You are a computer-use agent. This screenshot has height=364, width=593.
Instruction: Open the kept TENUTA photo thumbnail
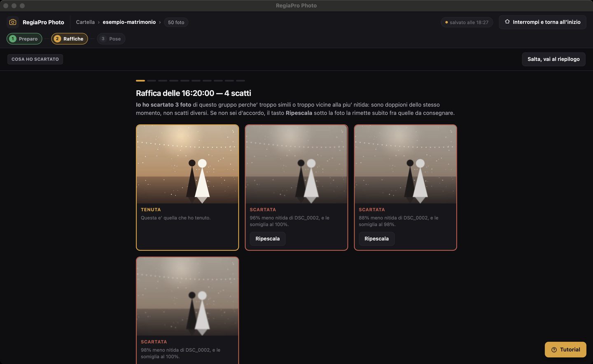coord(187,164)
